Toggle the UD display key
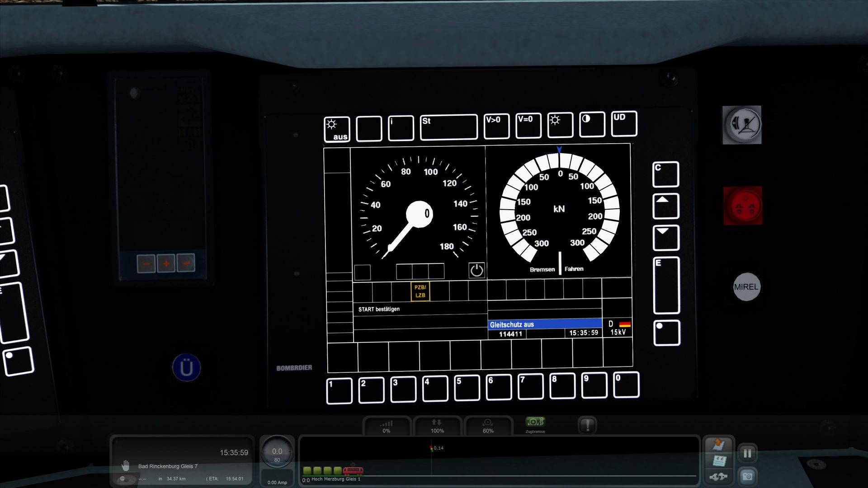Image resolution: width=868 pixels, height=488 pixels. pyautogui.click(x=624, y=123)
